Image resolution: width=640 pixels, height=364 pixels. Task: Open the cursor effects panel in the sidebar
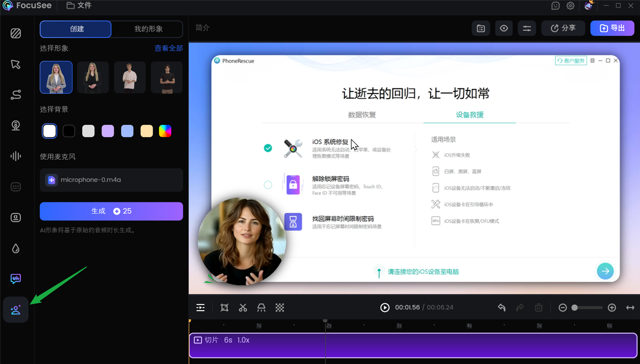15,64
